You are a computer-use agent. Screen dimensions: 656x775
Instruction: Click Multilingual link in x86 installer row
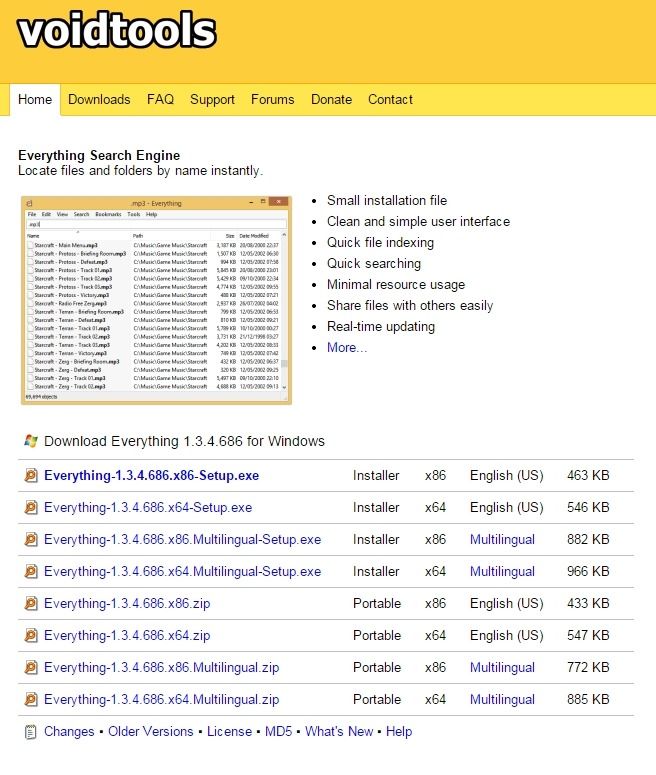point(502,540)
